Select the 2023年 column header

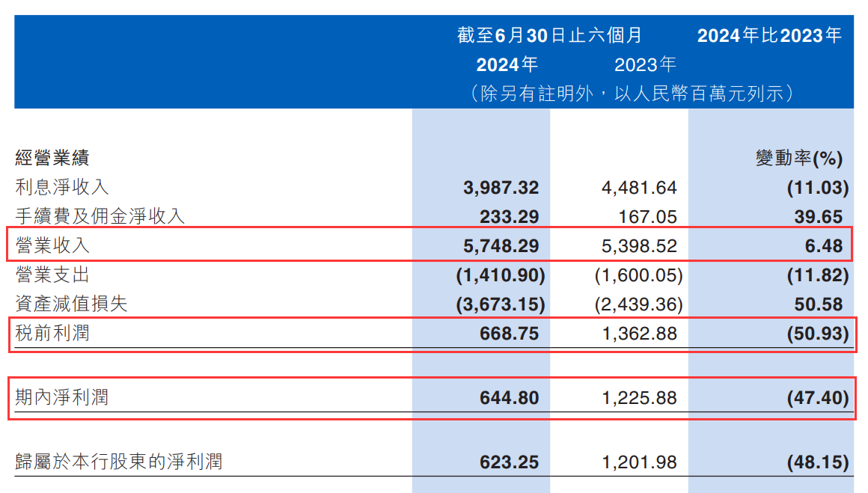645,65
